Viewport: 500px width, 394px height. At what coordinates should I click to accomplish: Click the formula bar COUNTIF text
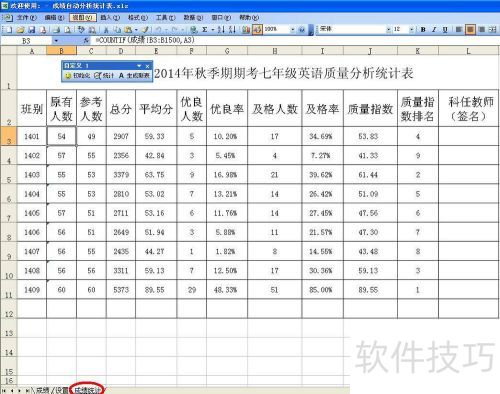(145, 40)
